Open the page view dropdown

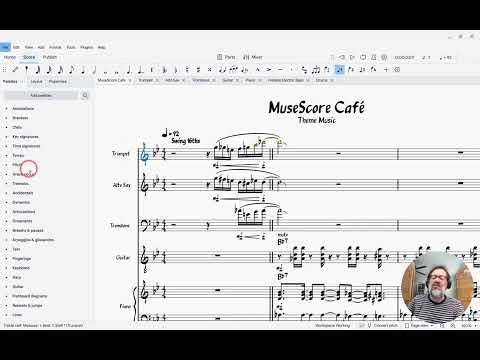[x=419, y=325]
